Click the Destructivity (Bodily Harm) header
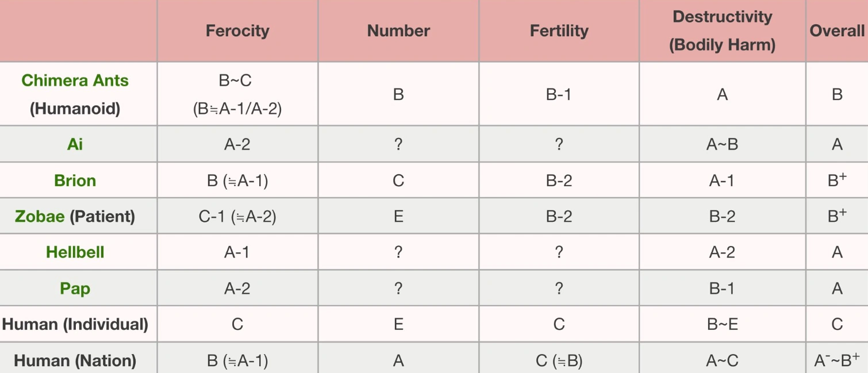The image size is (868, 373). pos(722,30)
